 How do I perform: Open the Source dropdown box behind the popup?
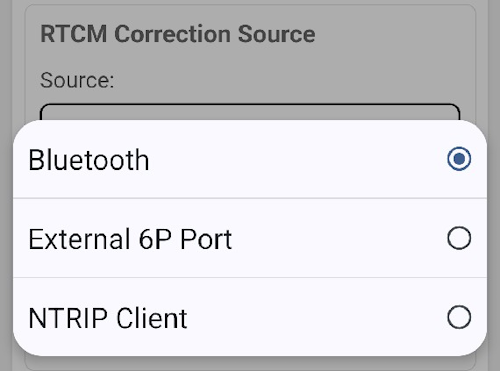(x=250, y=112)
